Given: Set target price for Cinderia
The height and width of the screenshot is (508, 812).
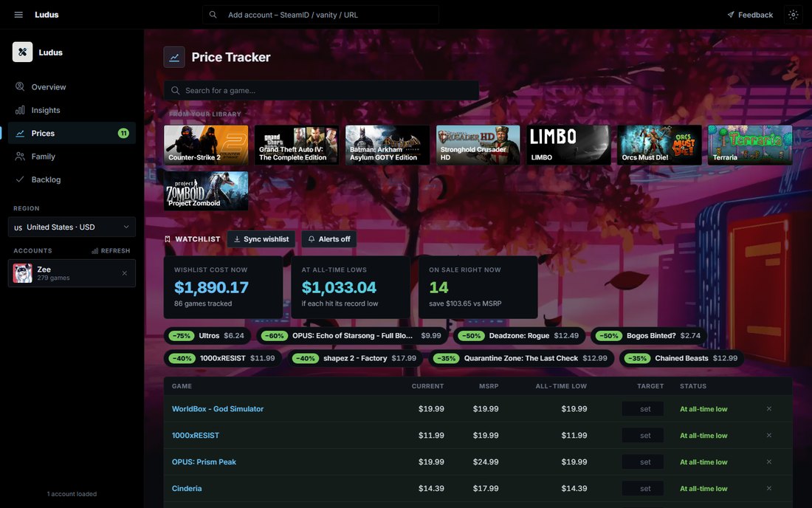Looking at the screenshot, I should 643,488.
